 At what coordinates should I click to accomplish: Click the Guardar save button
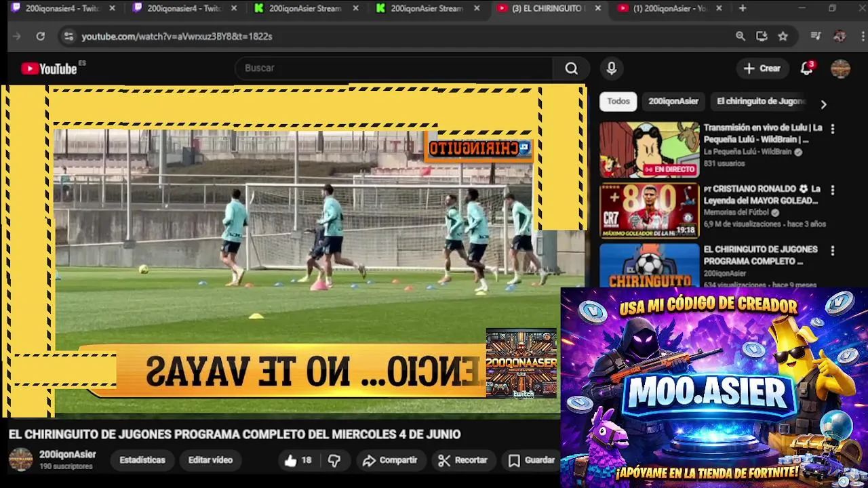532,460
